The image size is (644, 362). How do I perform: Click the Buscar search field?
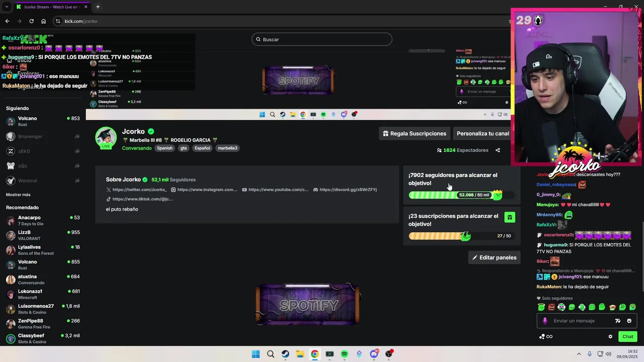coord(322,39)
